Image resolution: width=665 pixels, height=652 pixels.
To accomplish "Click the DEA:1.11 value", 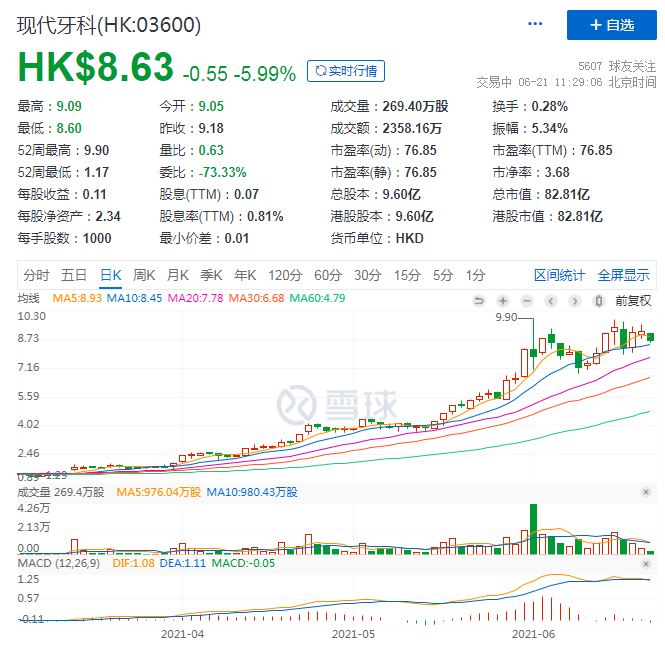I will click(x=183, y=563).
